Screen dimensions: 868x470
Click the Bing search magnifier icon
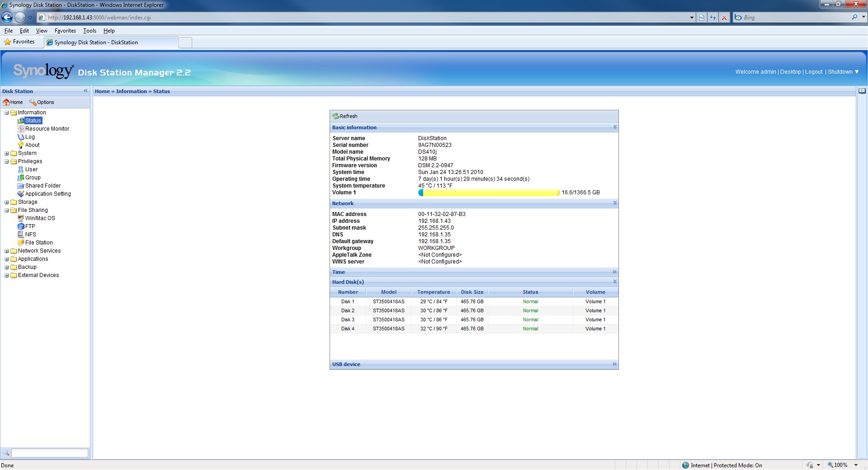(854, 17)
